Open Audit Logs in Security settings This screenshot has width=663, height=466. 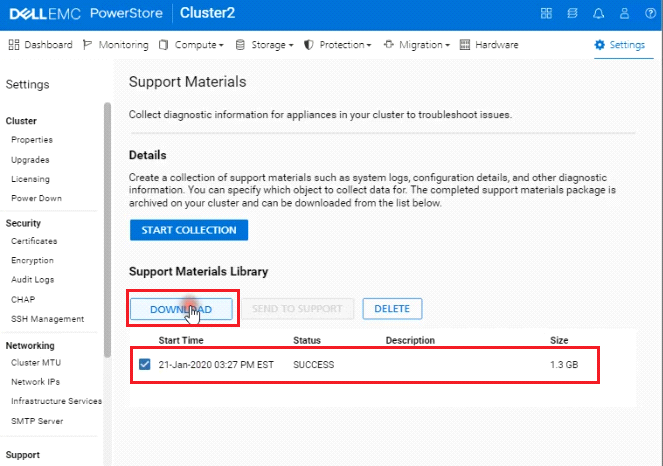click(33, 280)
